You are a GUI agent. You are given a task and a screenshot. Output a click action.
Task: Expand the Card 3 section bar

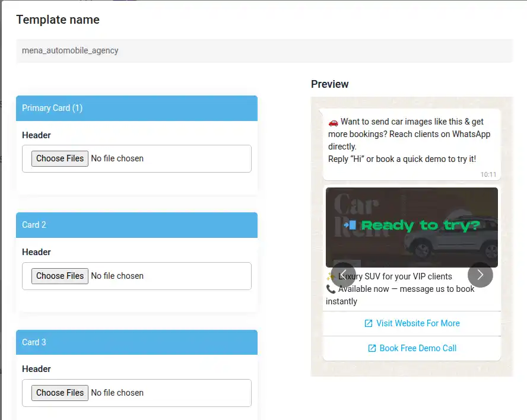point(136,342)
